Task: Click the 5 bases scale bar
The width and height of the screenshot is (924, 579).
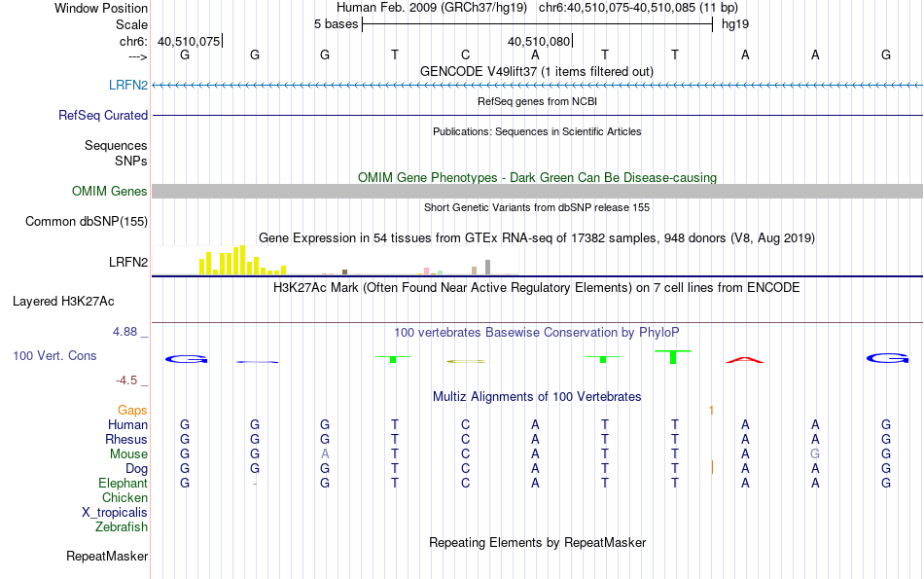Action: (537, 24)
